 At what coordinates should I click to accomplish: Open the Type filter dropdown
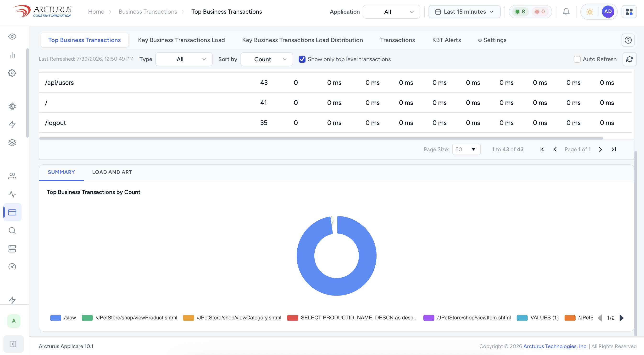[184, 59]
